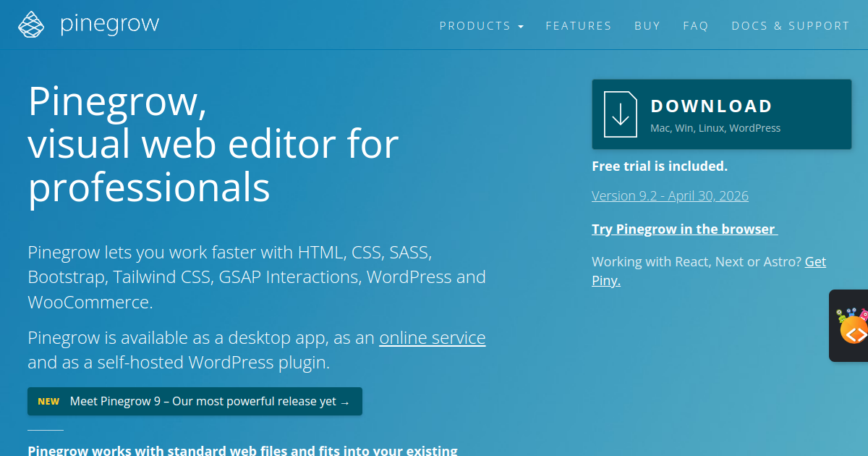This screenshot has width=868, height=456.
Task: Open the Piny code widget icon
Action: [x=854, y=326]
